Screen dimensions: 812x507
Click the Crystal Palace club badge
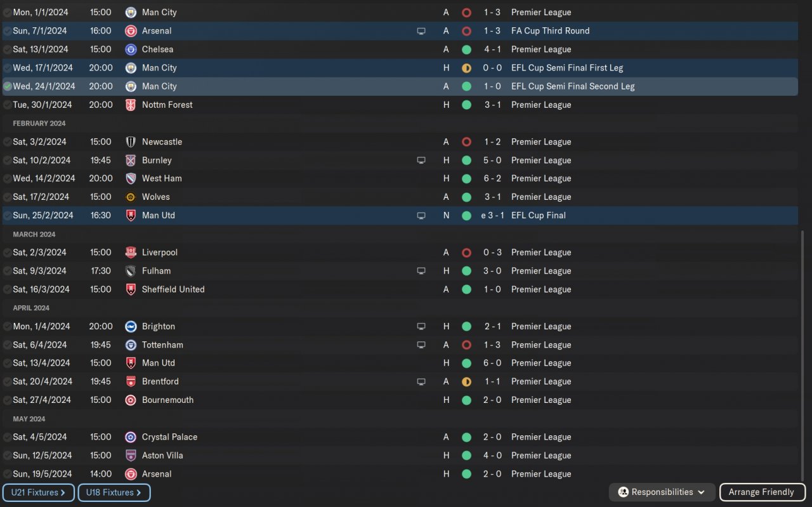[x=131, y=437]
